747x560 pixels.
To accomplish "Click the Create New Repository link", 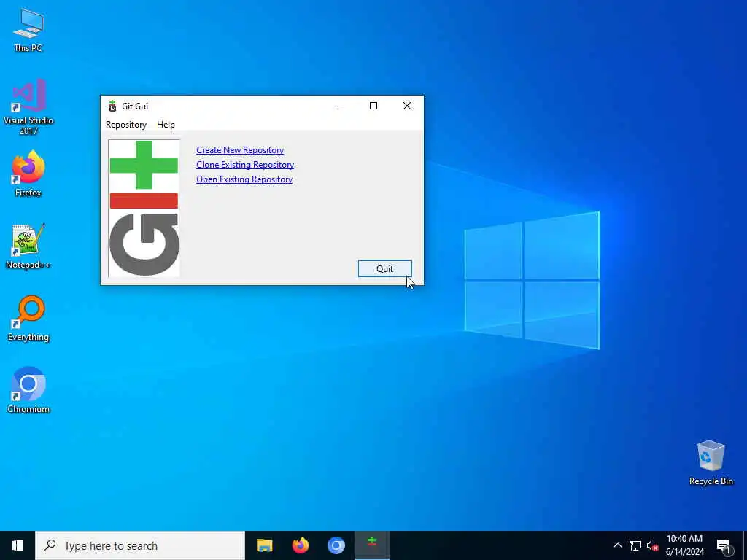I will pyautogui.click(x=240, y=150).
